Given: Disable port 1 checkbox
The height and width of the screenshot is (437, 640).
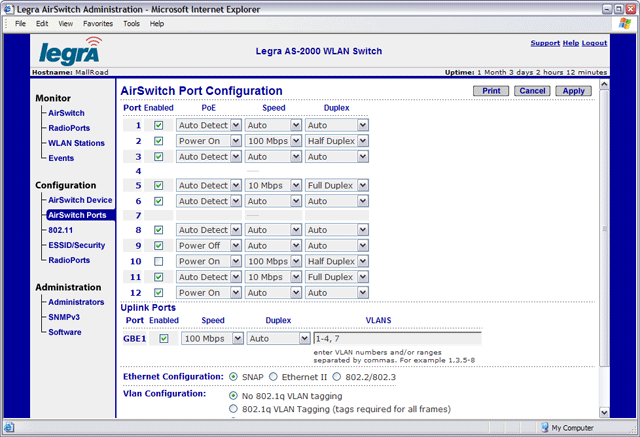Looking at the screenshot, I should point(158,125).
